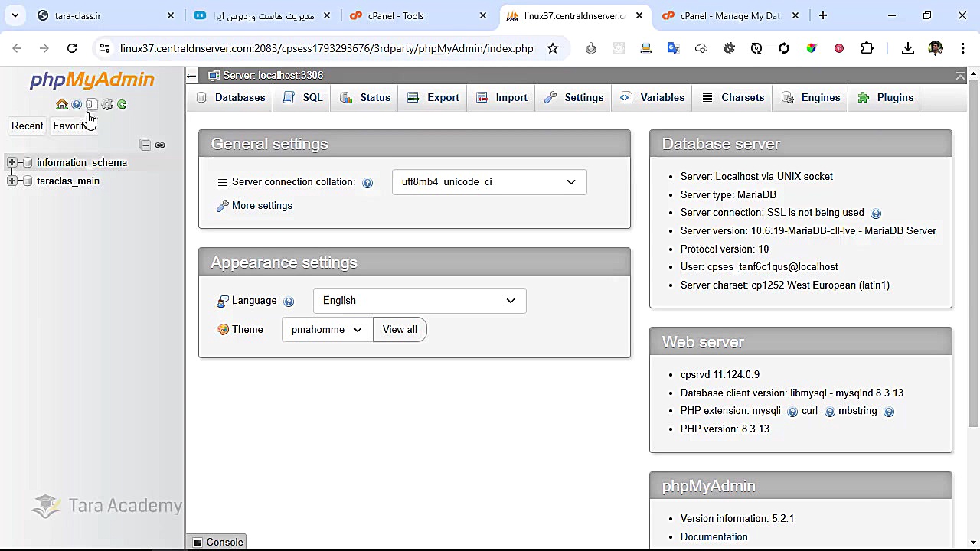980x551 pixels.
Task: Collapse all database tree nodes
Action: [x=145, y=145]
